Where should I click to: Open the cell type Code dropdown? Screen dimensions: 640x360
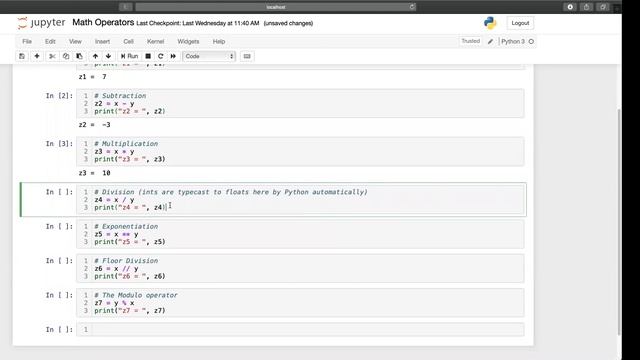pyautogui.click(x=209, y=56)
